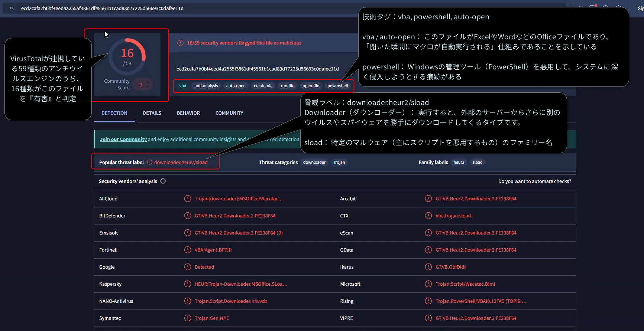Viewport: 644px width, 331px height.
Task: Select the powershell tag
Action: tap(337, 86)
